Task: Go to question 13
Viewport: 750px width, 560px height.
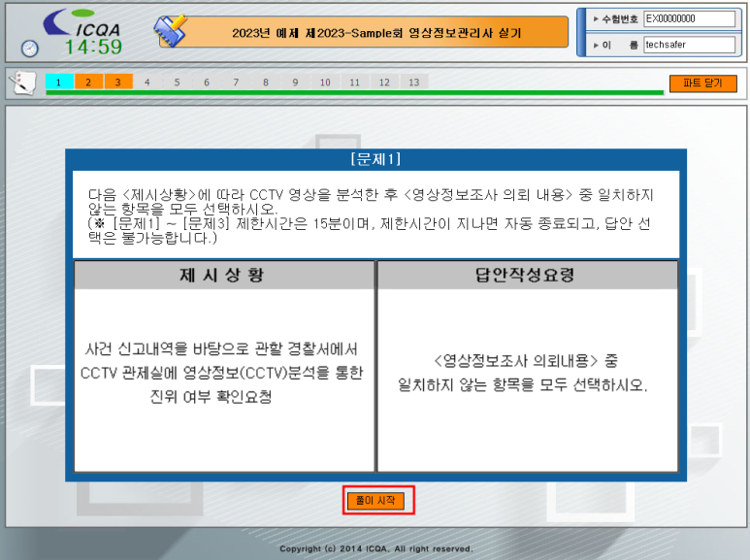Action: coord(413,82)
